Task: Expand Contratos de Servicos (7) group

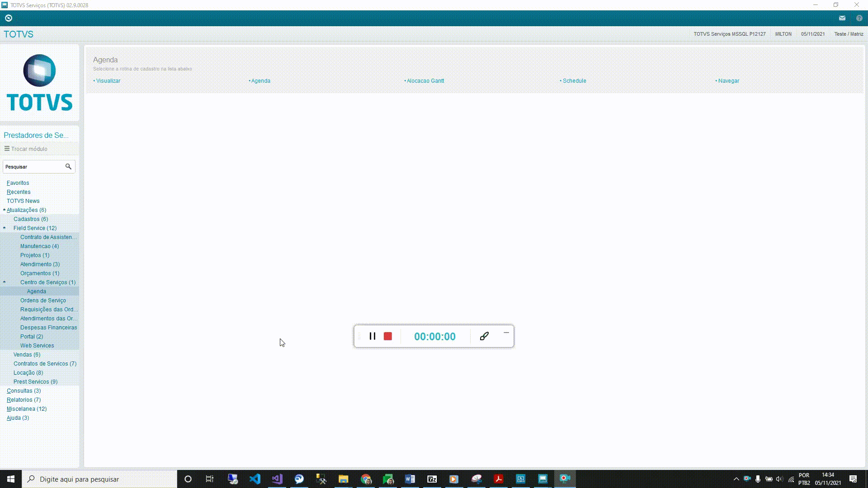Action: (45, 364)
